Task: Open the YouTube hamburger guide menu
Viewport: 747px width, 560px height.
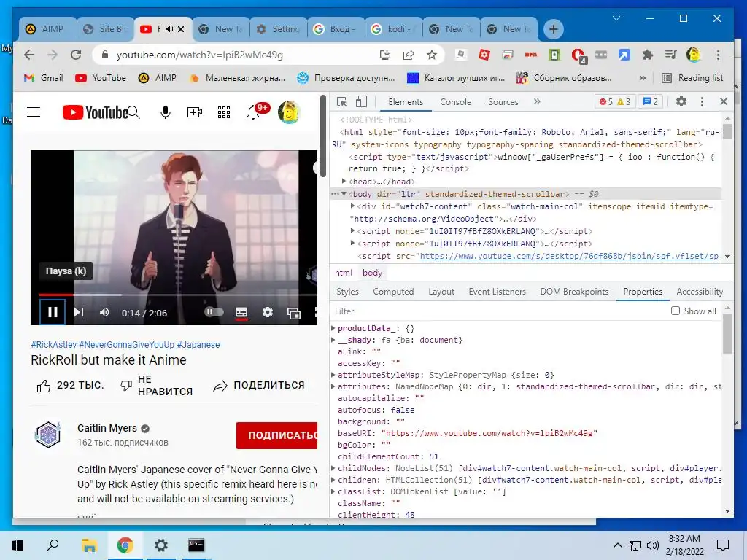Action: click(x=34, y=112)
